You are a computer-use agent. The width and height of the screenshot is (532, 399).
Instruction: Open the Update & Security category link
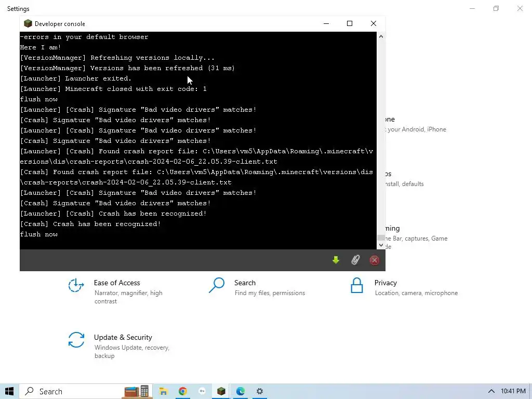[123, 337]
